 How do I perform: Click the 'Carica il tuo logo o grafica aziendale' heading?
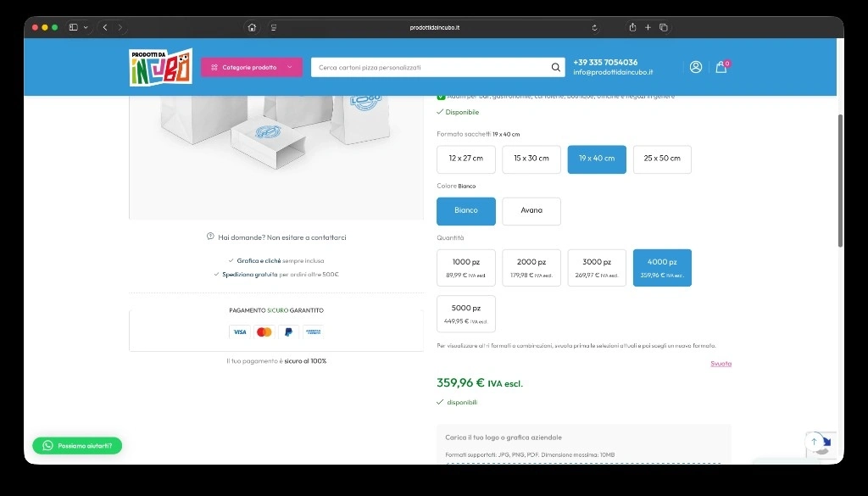point(504,437)
